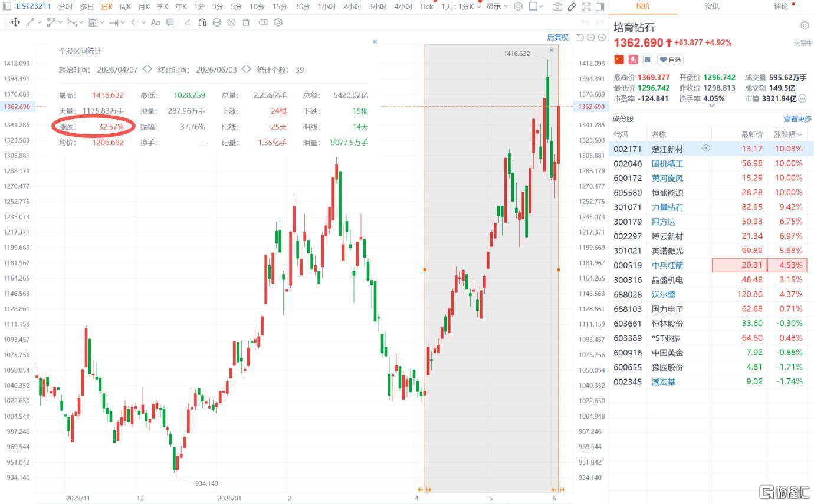Image resolution: width=814 pixels, height=504 pixels.
Task: Toggle the 自选 favorite heart button
Action: (671, 60)
